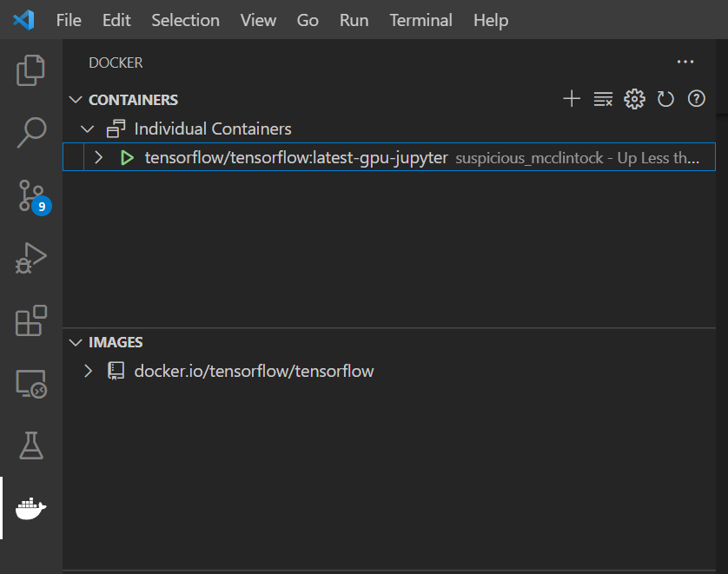Expand docker.io/tensorflow/tensorflow image node
The height and width of the screenshot is (574, 728).
pos(89,371)
